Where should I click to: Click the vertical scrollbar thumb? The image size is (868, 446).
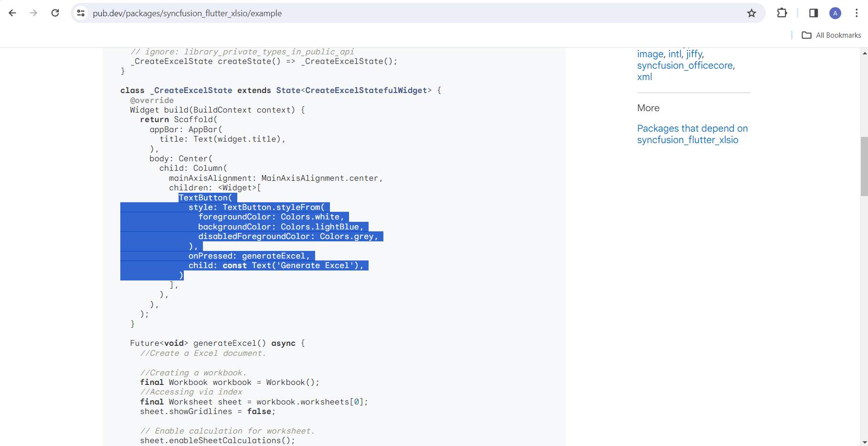(864, 166)
